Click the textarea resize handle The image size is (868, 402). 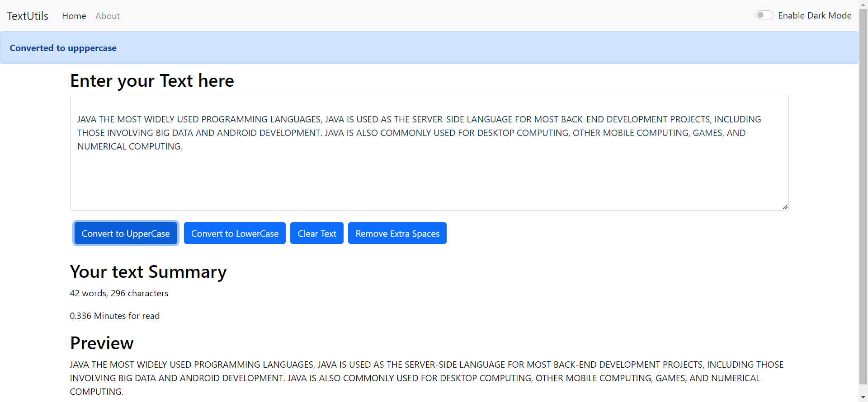pyautogui.click(x=785, y=207)
